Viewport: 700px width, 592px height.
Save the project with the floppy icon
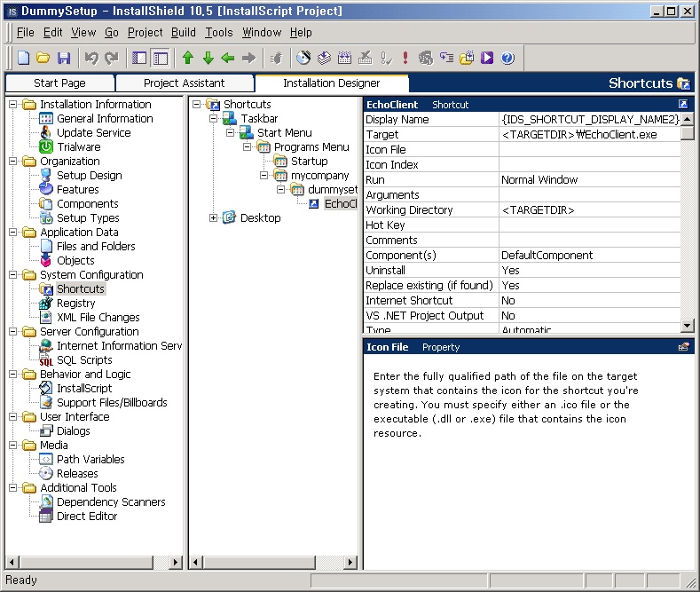point(64,58)
